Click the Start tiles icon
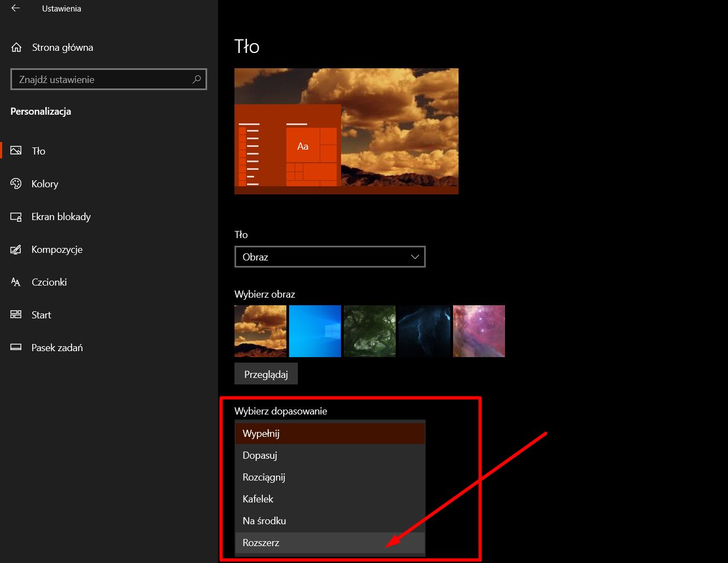This screenshot has height=563, width=728. point(16,315)
